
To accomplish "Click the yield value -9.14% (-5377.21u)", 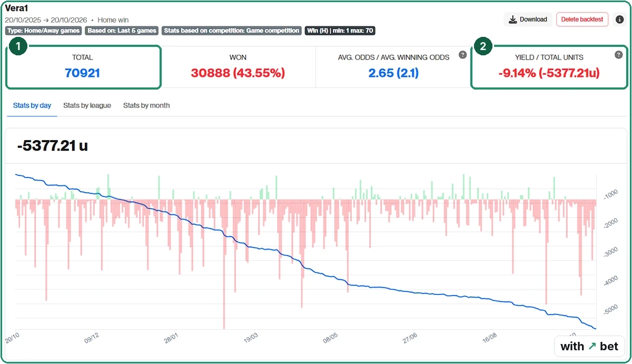I will coord(549,73).
